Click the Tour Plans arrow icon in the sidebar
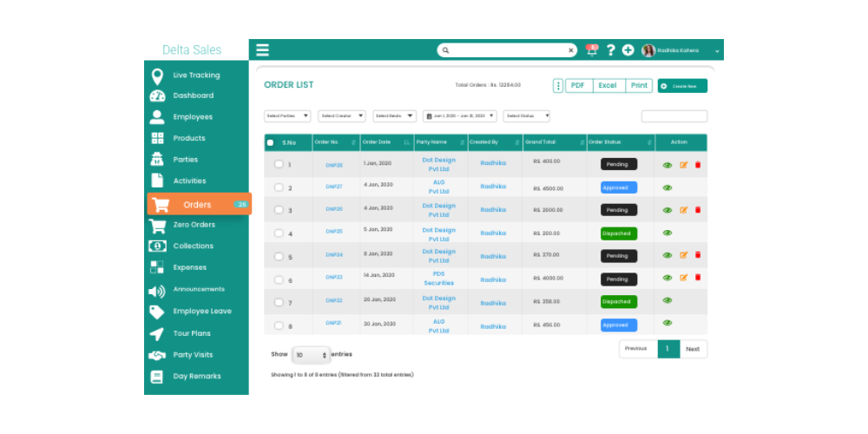 pyautogui.click(x=157, y=334)
